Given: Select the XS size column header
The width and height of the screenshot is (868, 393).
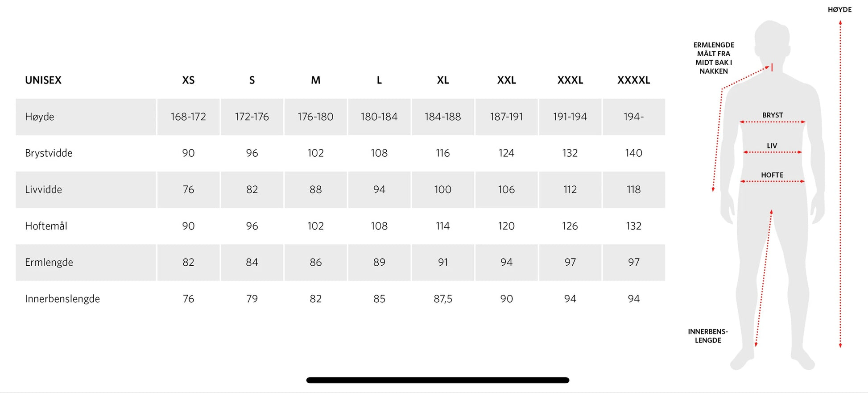Looking at the screenshot, I should click(188, 80).
